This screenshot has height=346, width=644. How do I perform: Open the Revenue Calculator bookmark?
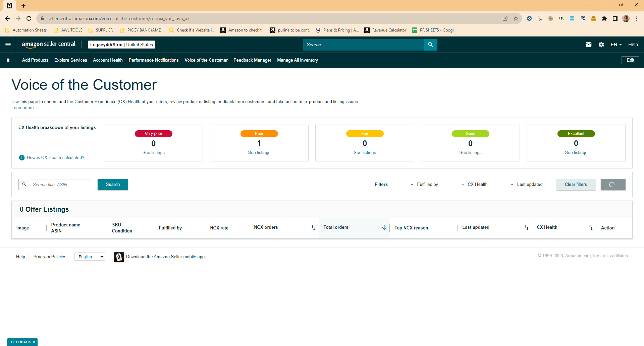pyautogui.click(x=385, y=30)
